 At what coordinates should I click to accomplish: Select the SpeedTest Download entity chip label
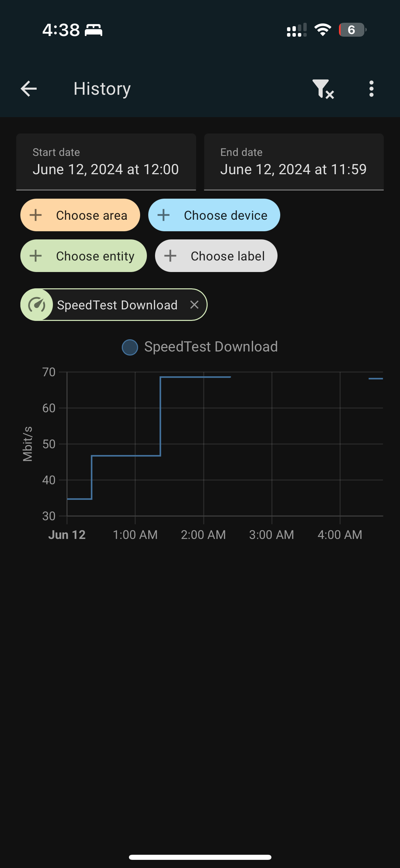click(x=117, y=305)
